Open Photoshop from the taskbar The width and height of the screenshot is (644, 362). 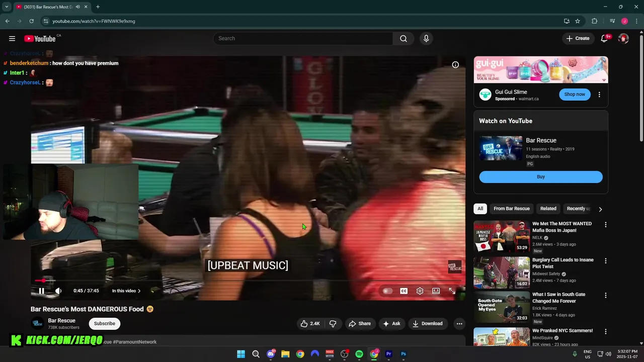coord(404,354)
